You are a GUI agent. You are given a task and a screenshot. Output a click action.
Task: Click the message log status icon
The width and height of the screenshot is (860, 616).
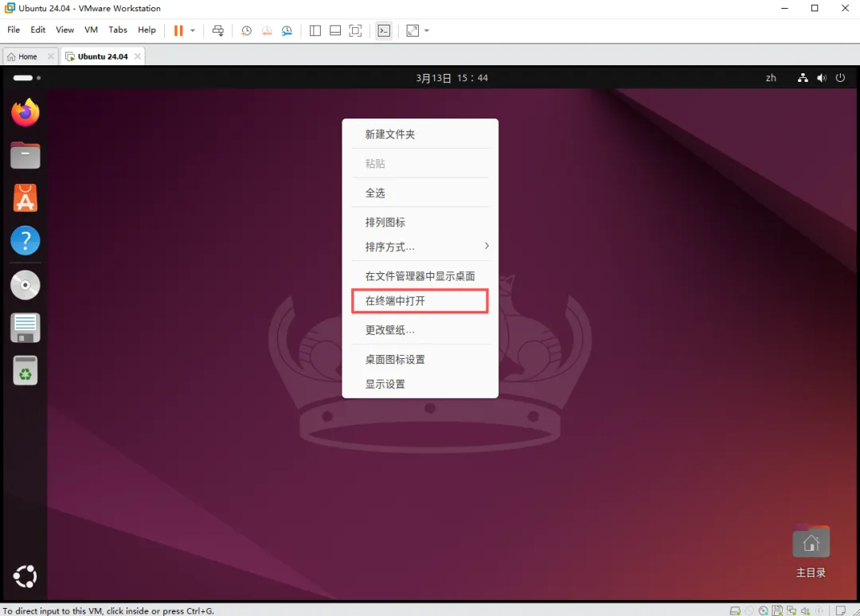[x=841, y=610]
